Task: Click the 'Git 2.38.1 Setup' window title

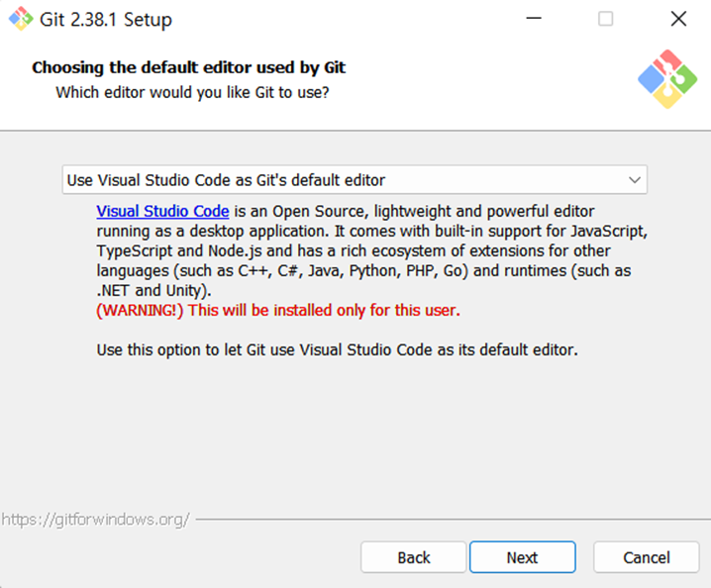Action: point(106,20)
